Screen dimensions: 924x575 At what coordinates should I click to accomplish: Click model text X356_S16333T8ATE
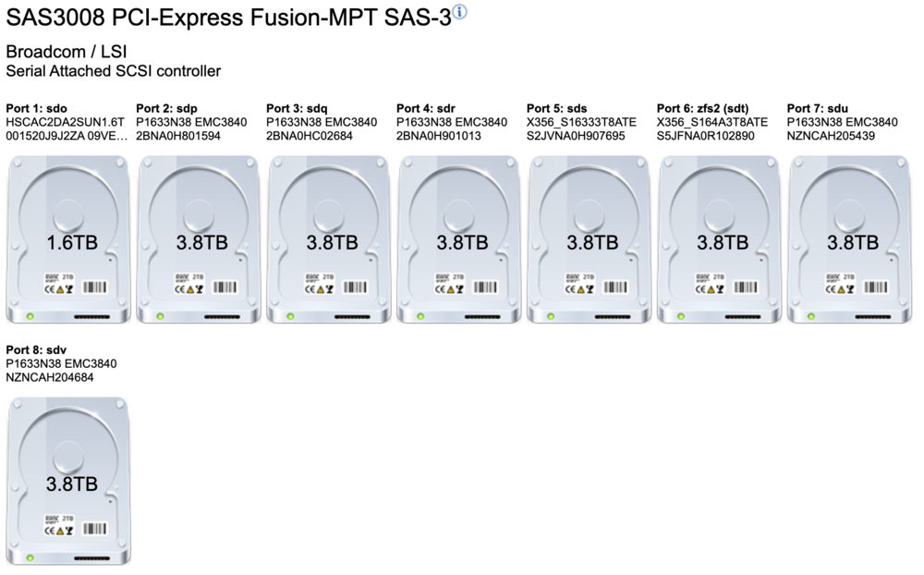[581, 122]
